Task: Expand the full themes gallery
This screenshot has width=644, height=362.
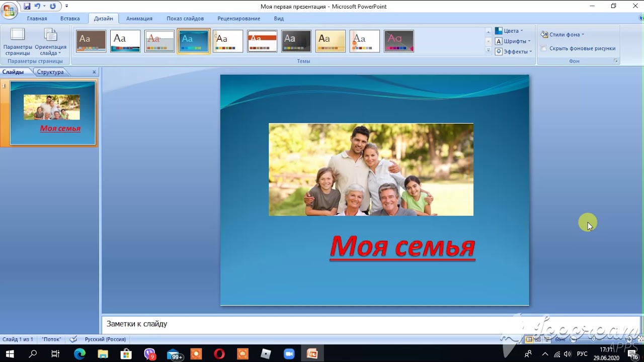Action: (x=488, y=51)
